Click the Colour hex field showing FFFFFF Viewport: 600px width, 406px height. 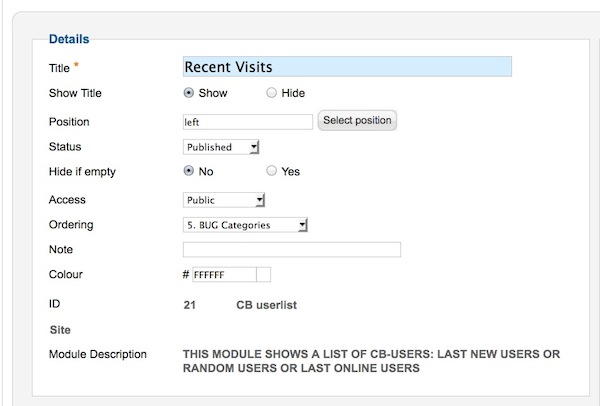point(224,275)
